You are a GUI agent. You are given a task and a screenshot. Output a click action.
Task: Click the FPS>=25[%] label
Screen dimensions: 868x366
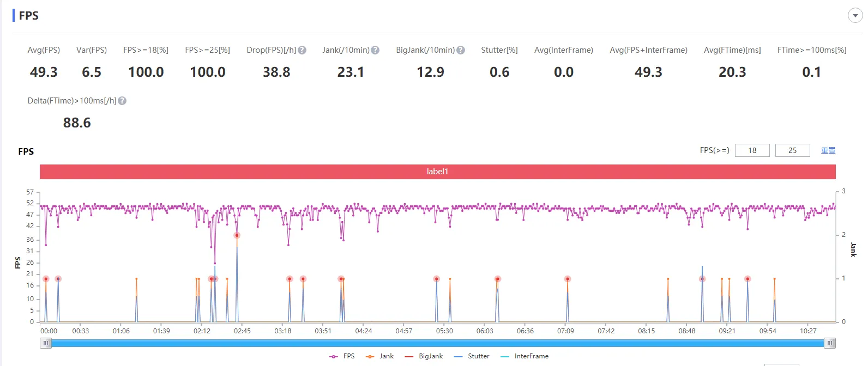[x=207, y=50]
